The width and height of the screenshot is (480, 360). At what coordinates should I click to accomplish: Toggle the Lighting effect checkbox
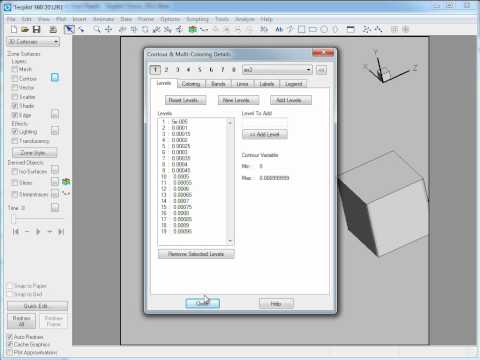(14, 131)
